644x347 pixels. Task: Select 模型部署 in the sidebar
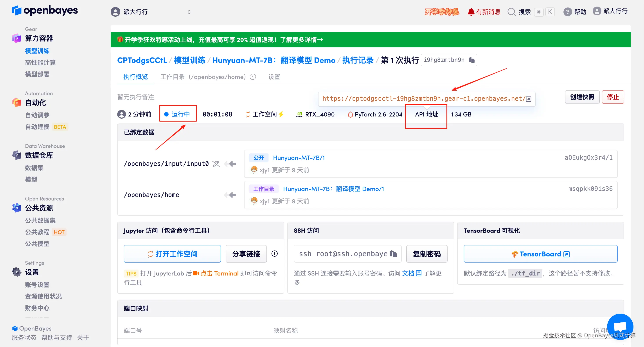37,74
